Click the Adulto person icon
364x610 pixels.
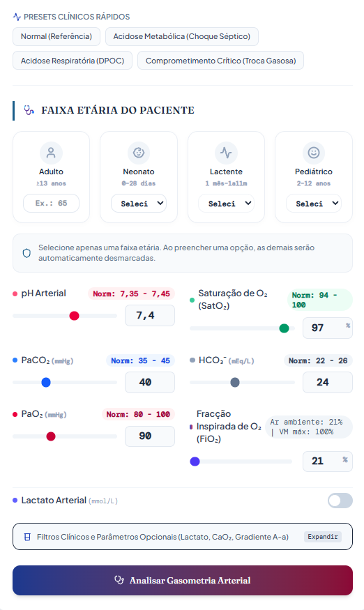51,153
